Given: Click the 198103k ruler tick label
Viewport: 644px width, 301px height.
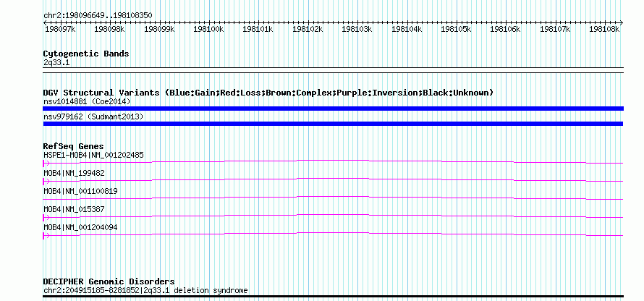Looking at the screenshot, I should [357, 29].
